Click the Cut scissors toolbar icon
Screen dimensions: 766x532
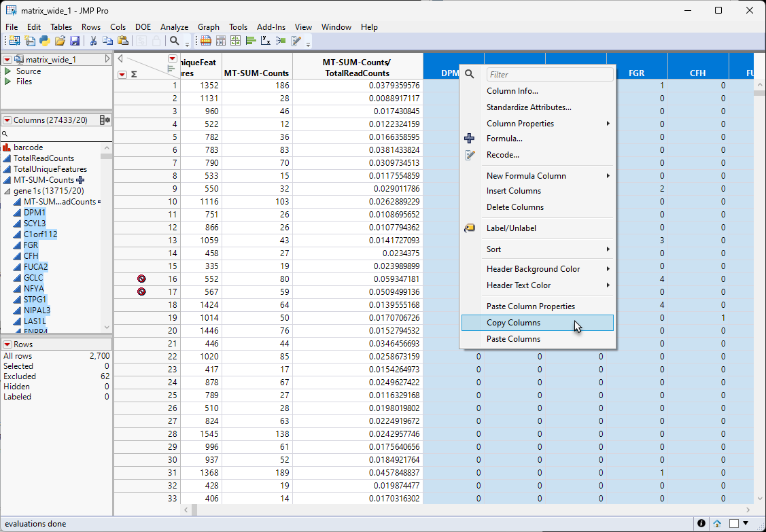point(93,41)
